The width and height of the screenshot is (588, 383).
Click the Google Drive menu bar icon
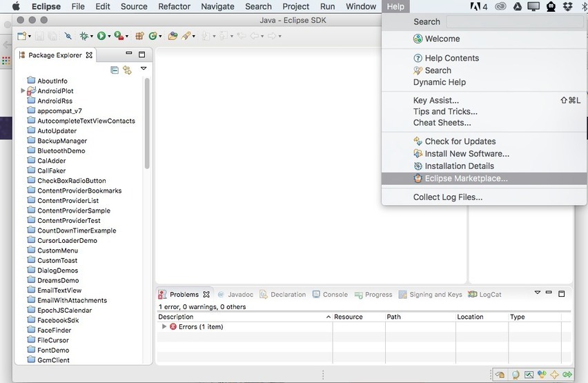pos(518,6)
